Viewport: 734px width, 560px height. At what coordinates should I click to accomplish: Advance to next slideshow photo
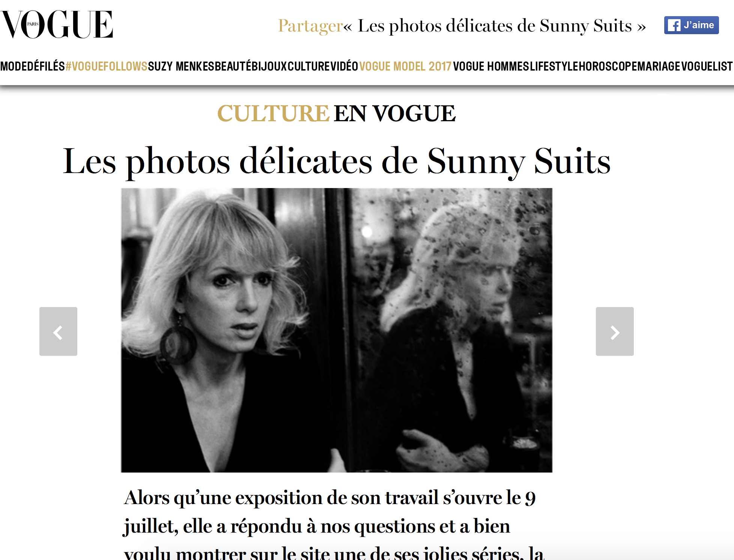[615, 331]
